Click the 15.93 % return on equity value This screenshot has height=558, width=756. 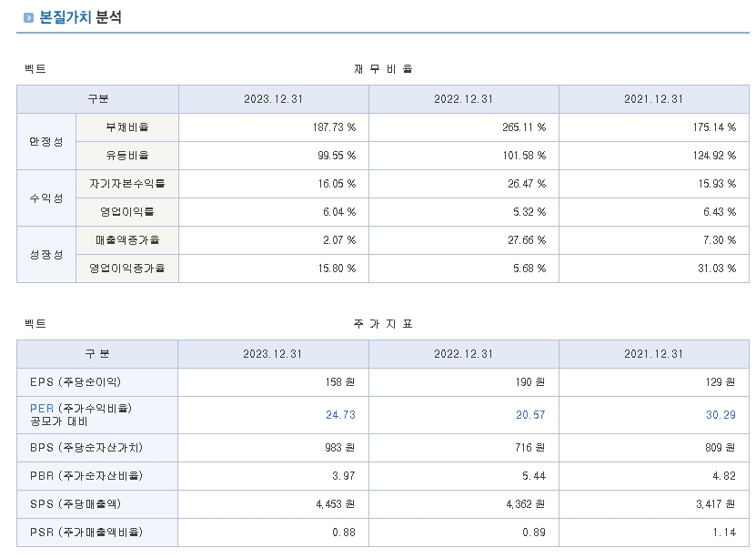pyautogui.click(x=717, y=184)
